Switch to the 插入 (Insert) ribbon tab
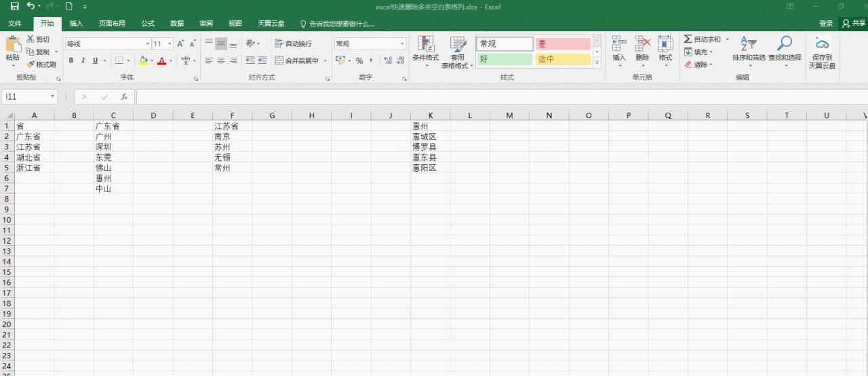 click(x=77, y=23)
